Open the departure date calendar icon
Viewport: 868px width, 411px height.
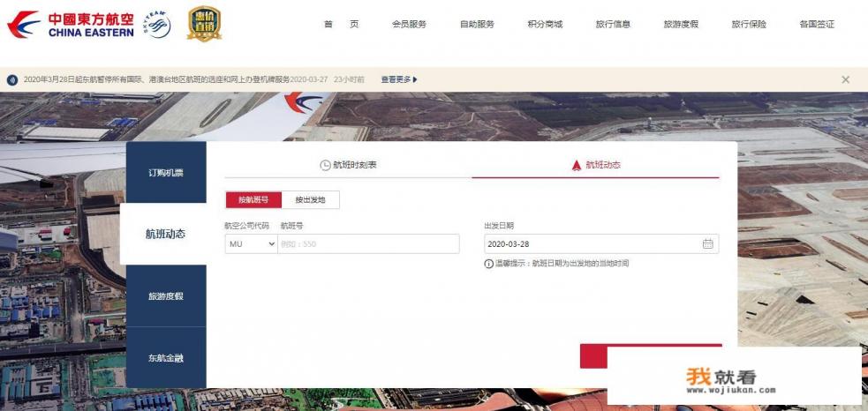[x=707, y=244]
